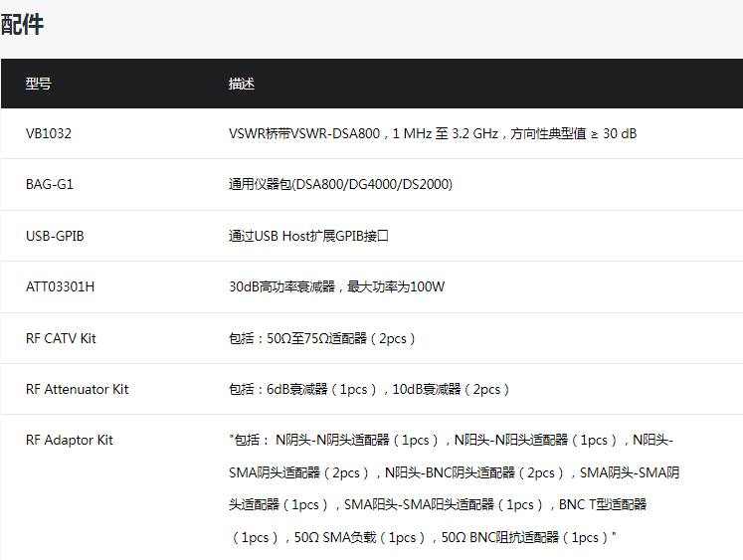This screenshot has height=560, width=743.
Task: Select the VB1032 model name
Action: pyautogui.click(x=49, y=133)
